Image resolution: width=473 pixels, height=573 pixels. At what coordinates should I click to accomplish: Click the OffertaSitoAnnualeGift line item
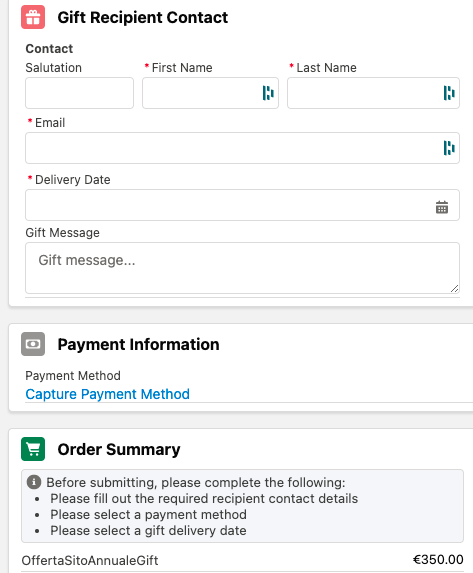[90, 560]
